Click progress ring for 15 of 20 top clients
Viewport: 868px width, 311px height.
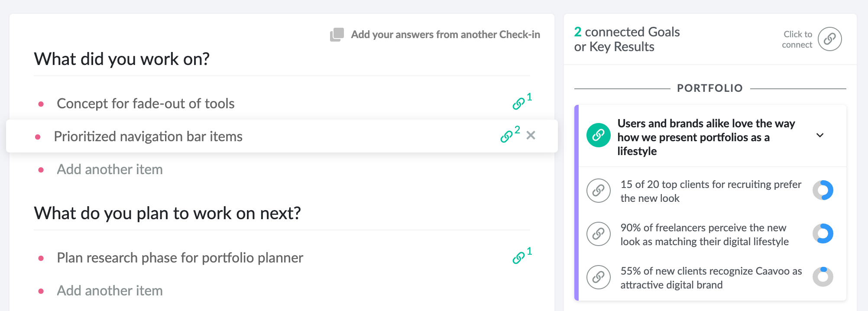point(823,190)
